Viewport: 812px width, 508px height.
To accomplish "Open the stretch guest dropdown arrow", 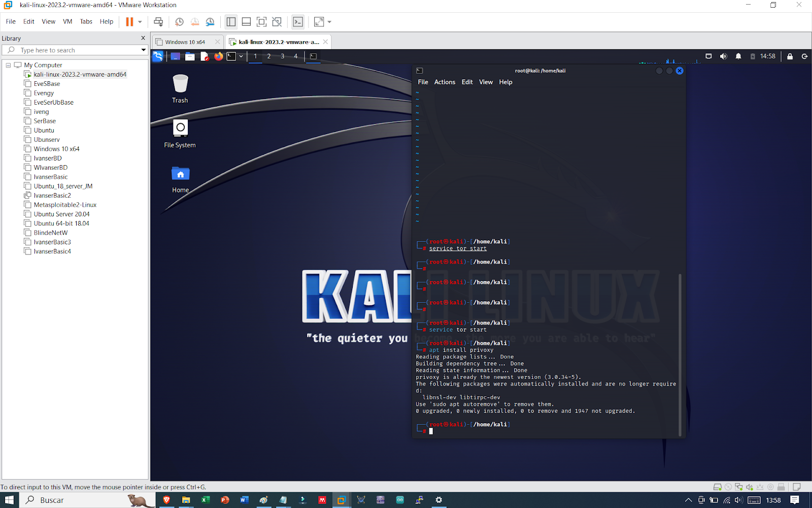I will coord(329,22).
